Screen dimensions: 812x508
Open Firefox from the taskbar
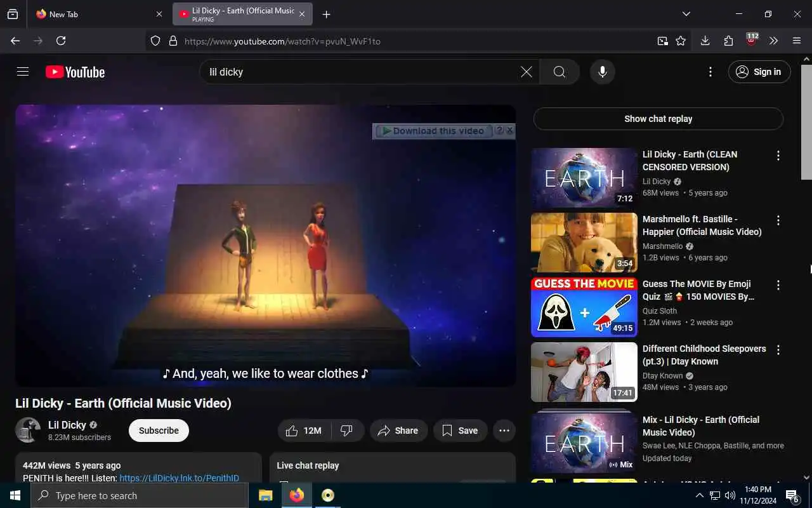tap(296, 495)
